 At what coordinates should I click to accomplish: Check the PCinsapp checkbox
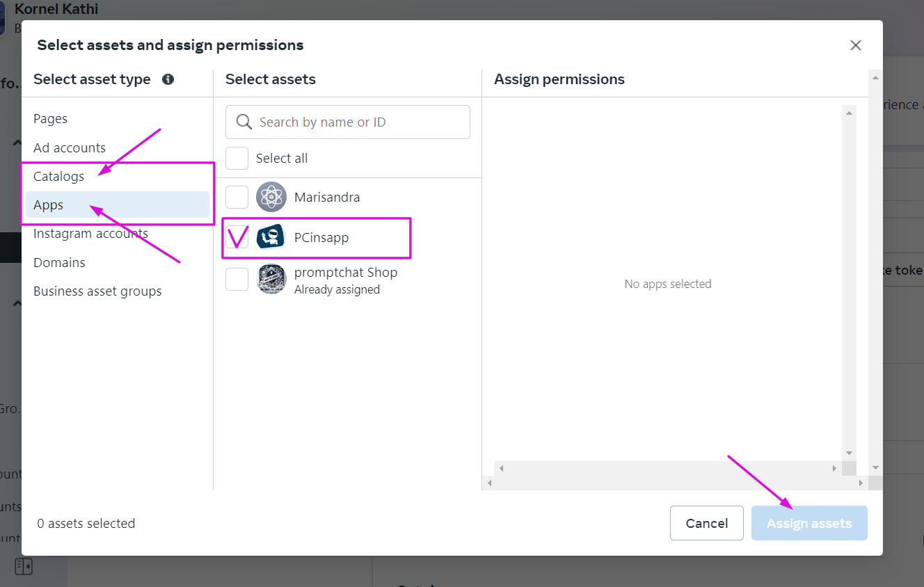click(x=237, y=237)
